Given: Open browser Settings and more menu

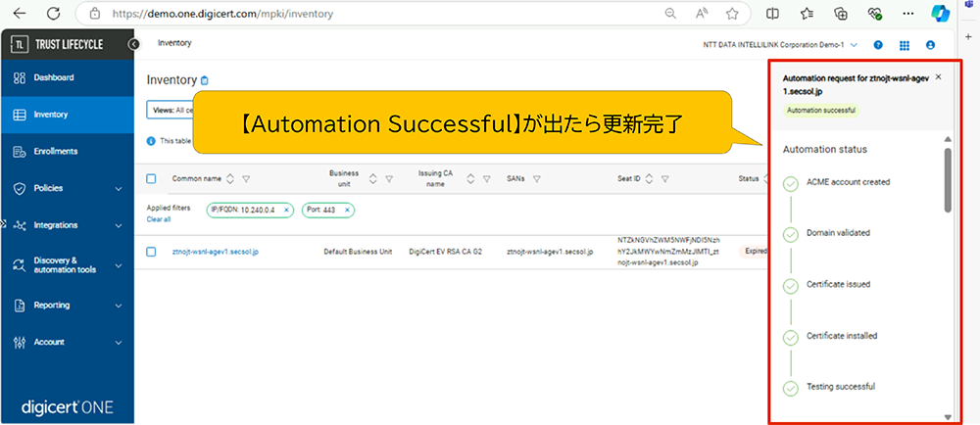Looking at the screenshot, I should pyautogui.click(x=908, y=13).
